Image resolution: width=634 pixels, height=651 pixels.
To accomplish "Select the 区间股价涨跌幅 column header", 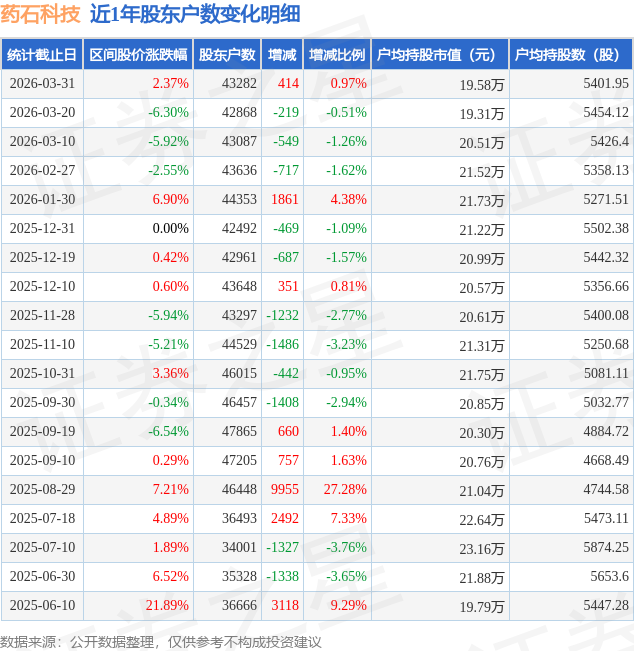I will tap(137, 55).
